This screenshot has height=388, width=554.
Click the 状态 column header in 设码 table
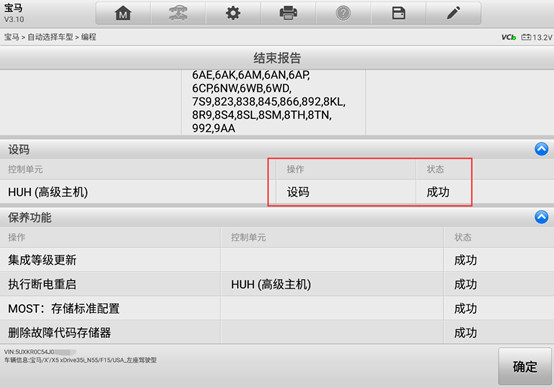coord(435,169)
